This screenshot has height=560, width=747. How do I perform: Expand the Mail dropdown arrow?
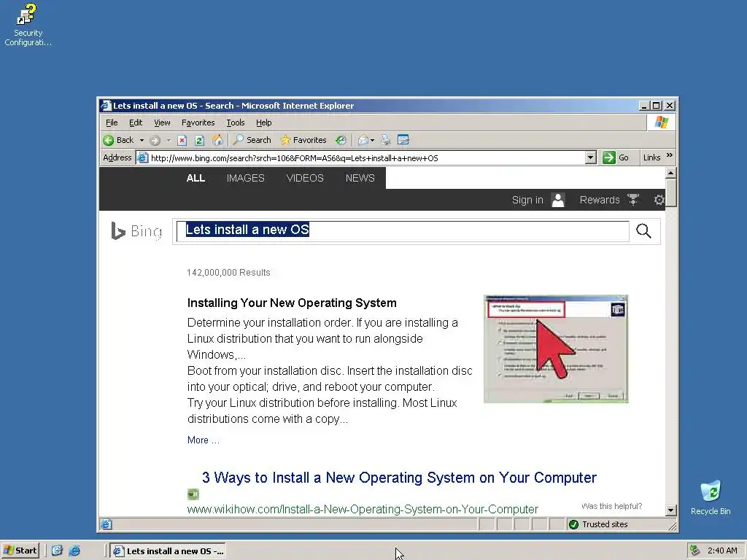pos(373,140)
